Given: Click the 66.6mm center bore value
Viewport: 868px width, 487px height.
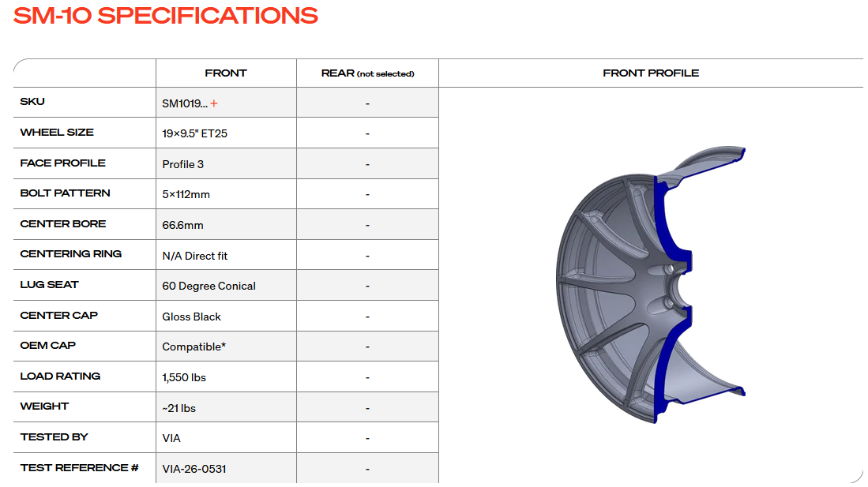Looking at the screenshot, I should point(182,225).
